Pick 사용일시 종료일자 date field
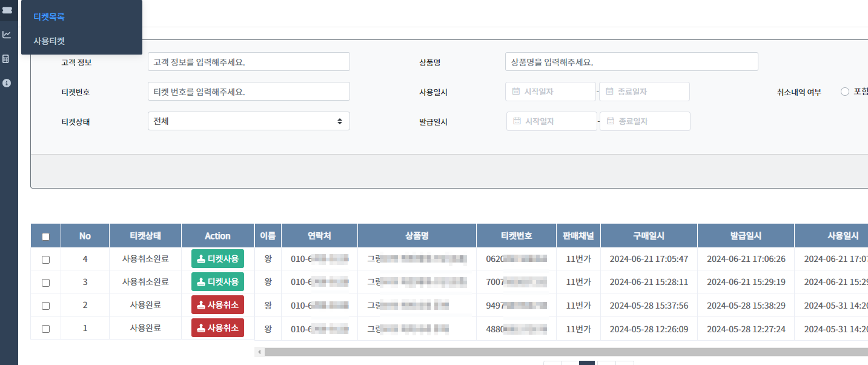Screen dimensions: 868x365 coord(644,92)
